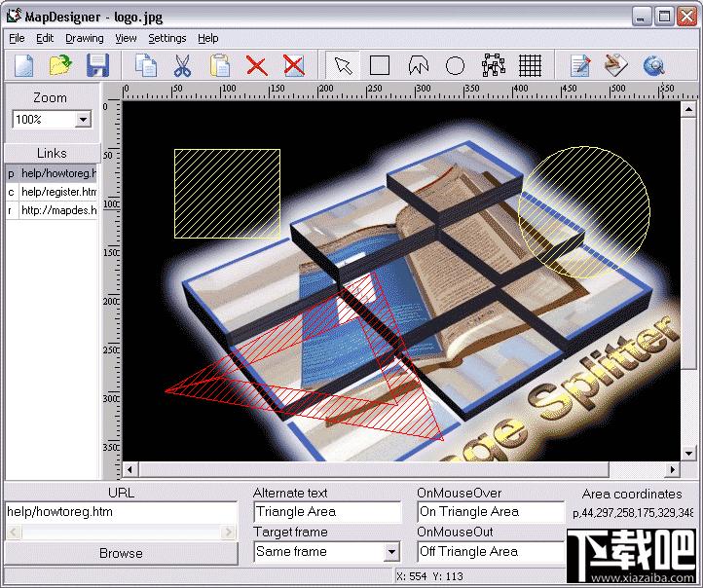Select the http://mapdes link row
This screenshot has width=703, height=588.
[x=52, y=210]
